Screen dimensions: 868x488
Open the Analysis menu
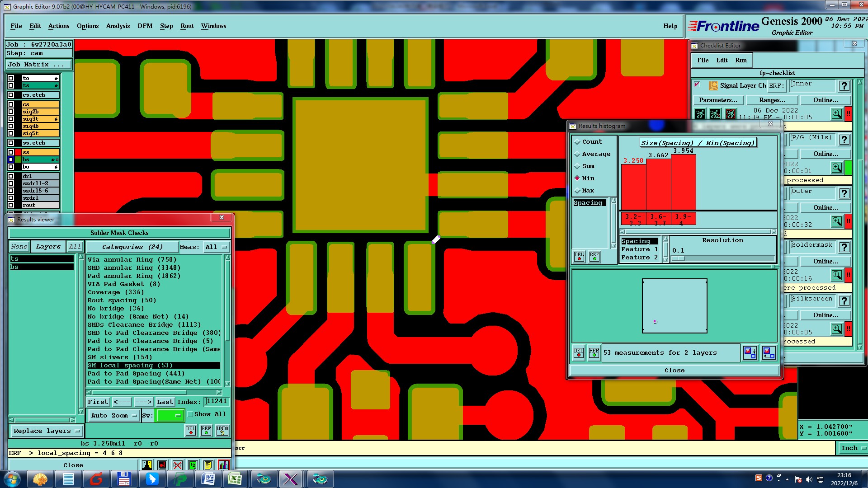coord(118,26)
